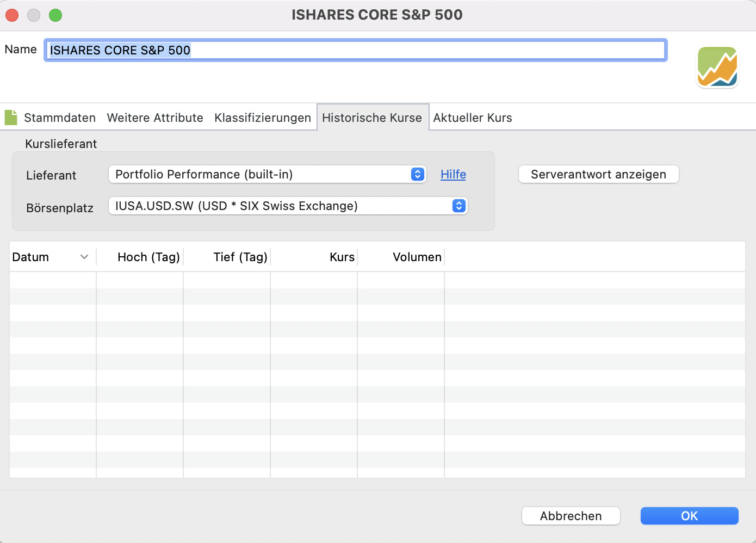Open the Stammdaten tab
This screenshot has height=543, width=756.
pyautogui.click(x=59, y=118)
